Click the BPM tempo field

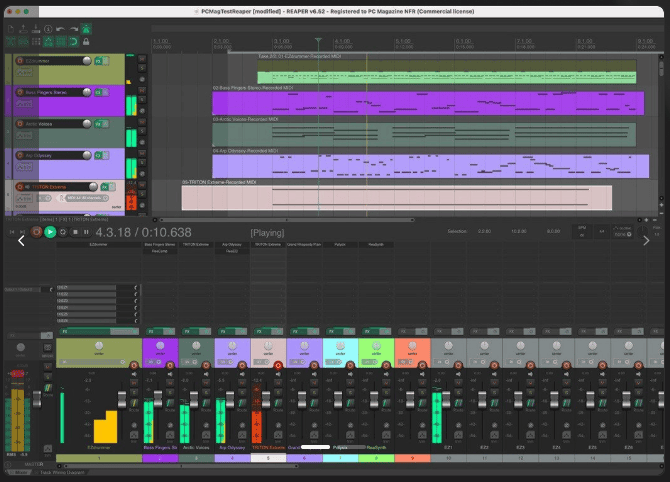(582, 232)
